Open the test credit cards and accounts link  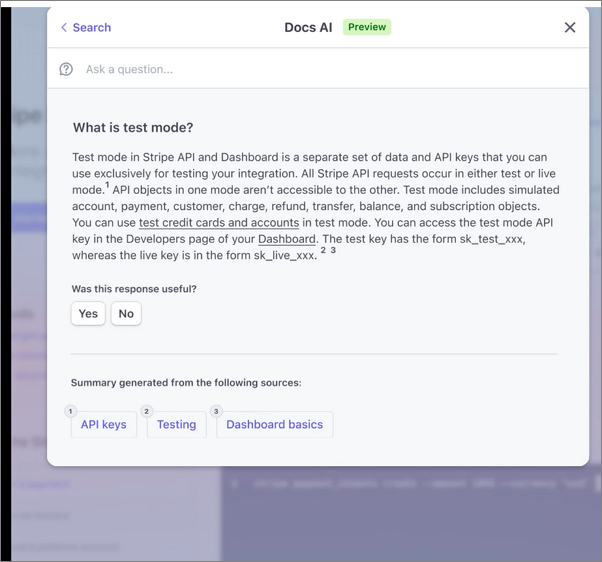pos(219,223)
